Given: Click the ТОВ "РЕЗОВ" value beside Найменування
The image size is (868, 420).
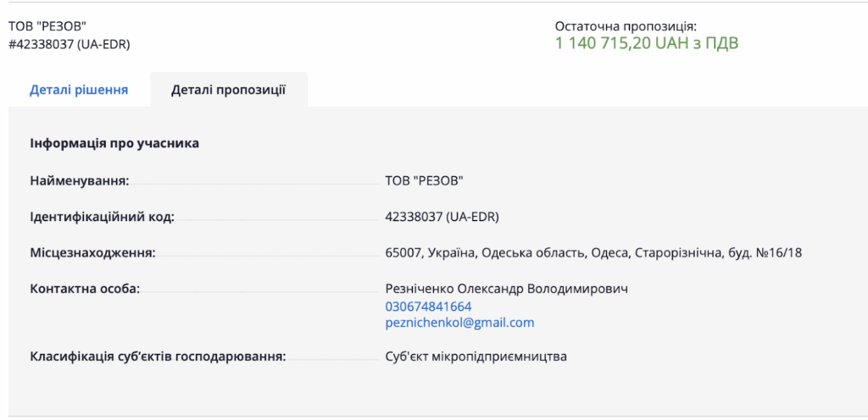Looking at the screenshot, I should click(x=424, y=180).
